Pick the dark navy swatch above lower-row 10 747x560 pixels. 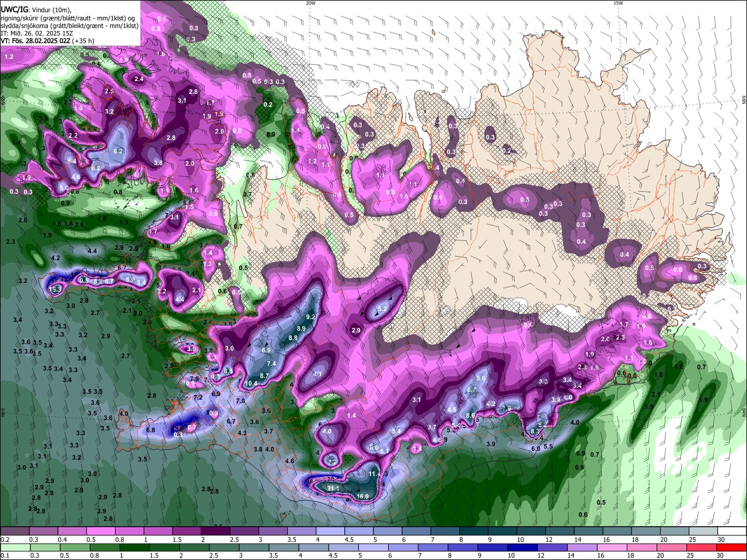(x=522, y=548)
